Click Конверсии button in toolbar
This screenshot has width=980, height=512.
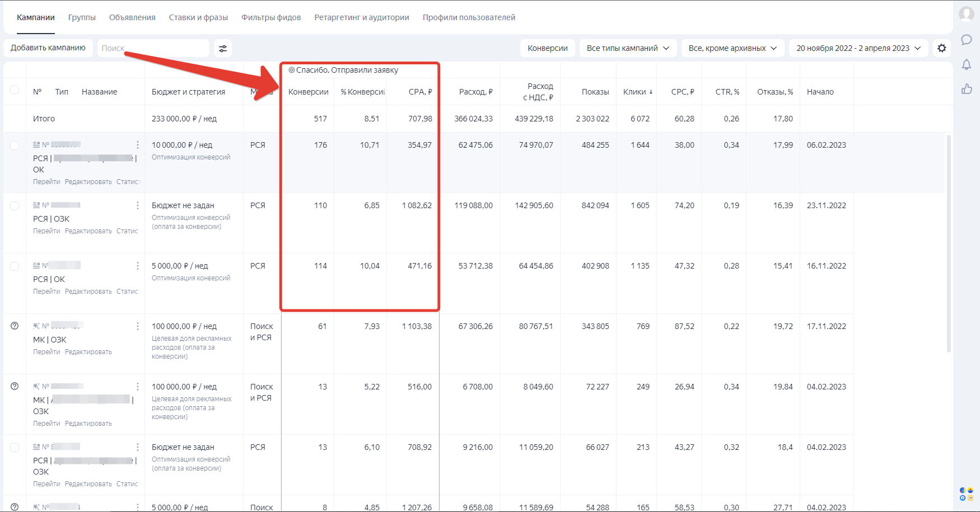coord(548,48)
